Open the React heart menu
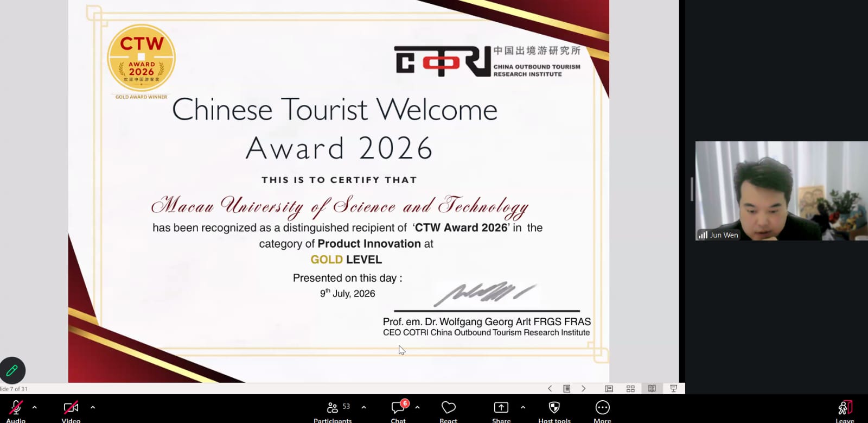The image size is (868, 423). (449, 411)
